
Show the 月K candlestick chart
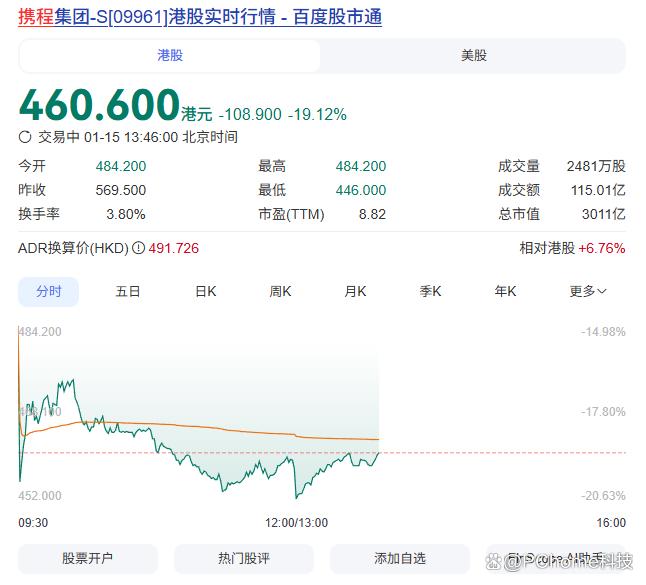point(355,291)
